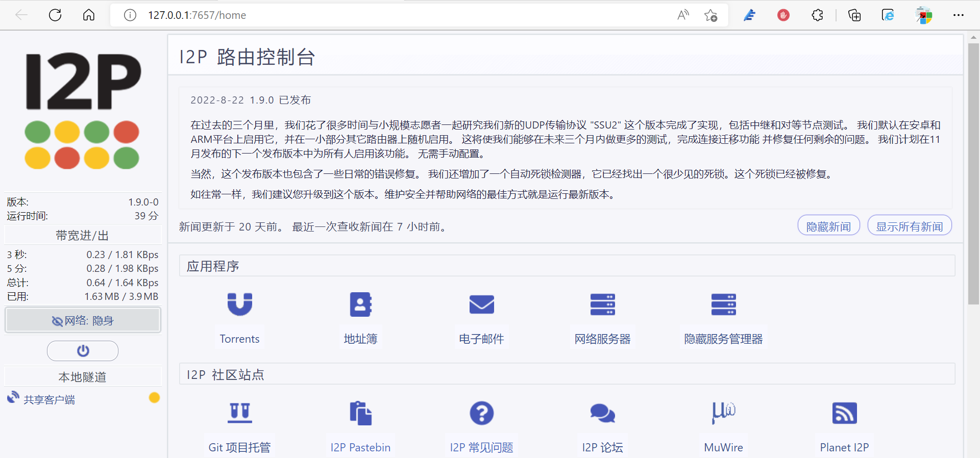Open the 网络服务器 text link
980x458 pixels.
602,339
